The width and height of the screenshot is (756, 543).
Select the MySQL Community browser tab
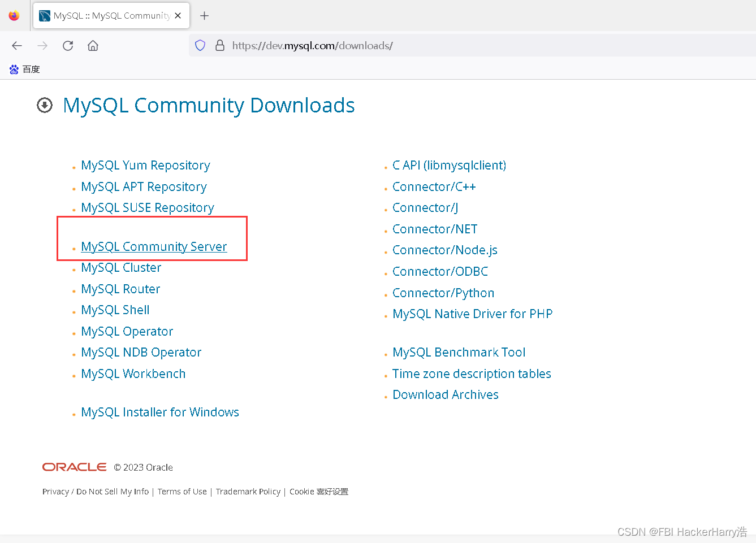(x=111, y=16)
